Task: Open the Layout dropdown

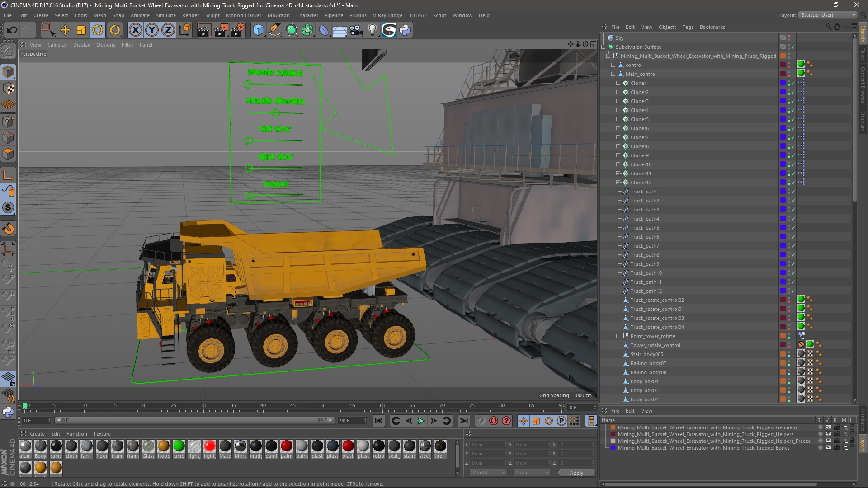Action: click(827, 15)
